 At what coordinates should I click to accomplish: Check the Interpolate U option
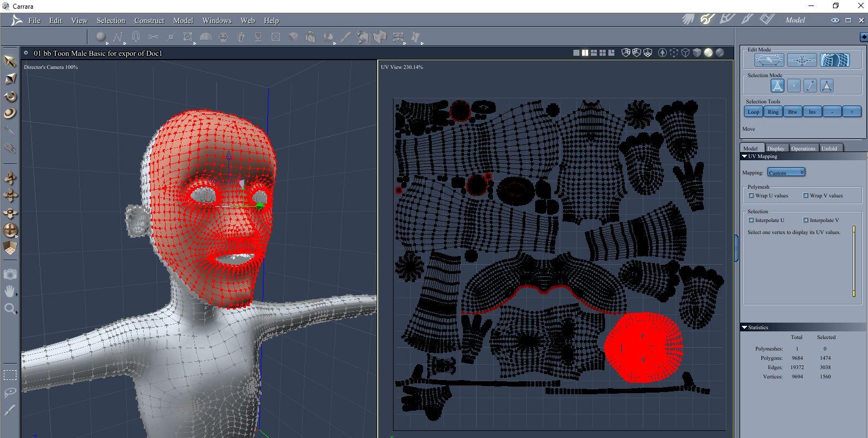pos(751,220)
